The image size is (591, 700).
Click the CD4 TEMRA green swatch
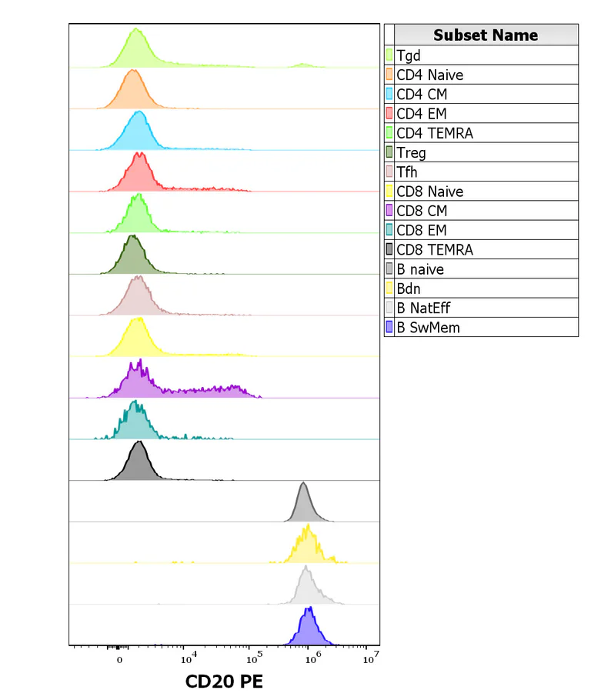coord(389,132)
